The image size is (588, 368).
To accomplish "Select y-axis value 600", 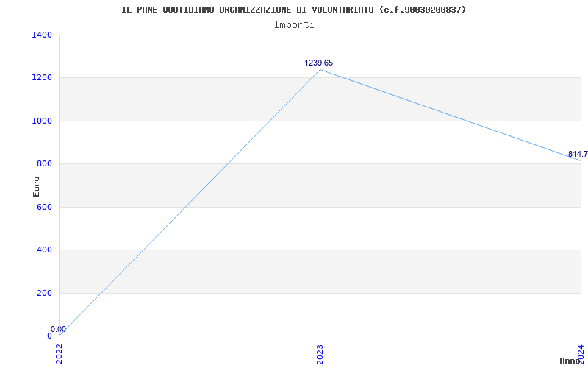I will [x=44, y=207].
